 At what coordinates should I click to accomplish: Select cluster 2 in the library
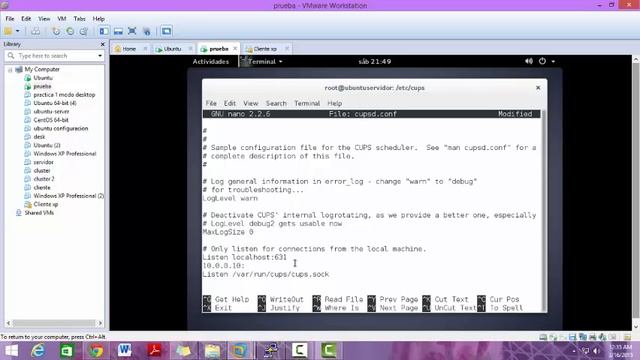click(44, 179)
